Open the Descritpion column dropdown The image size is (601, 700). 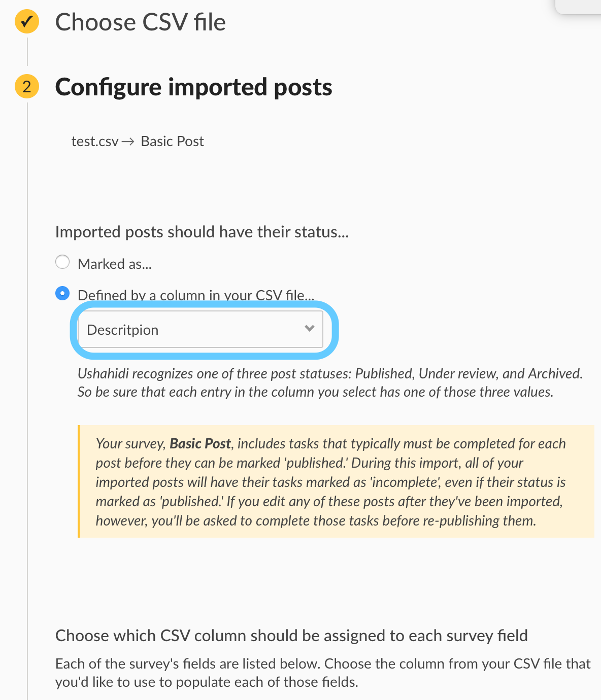[201, 329]
